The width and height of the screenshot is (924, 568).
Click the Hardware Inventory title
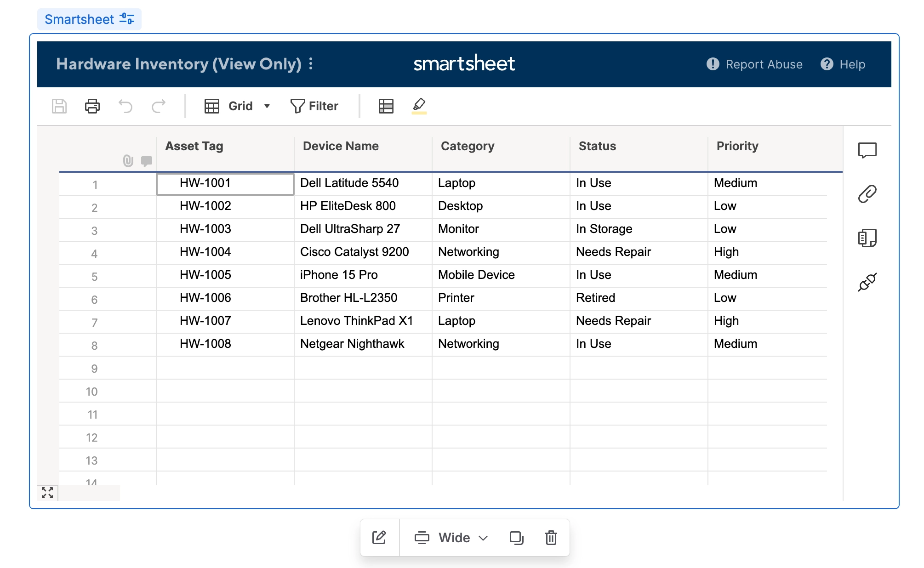[179, 64]
